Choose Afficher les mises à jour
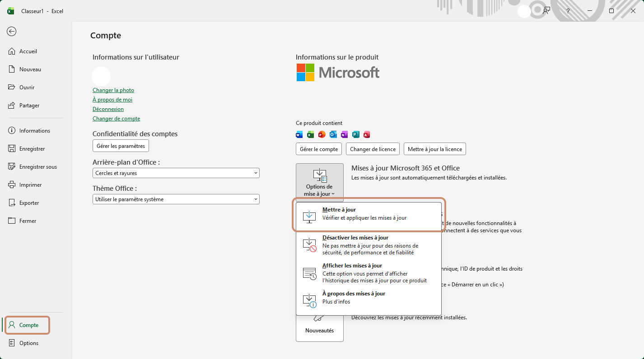644x359 pixels. click(x=369, y=273)
